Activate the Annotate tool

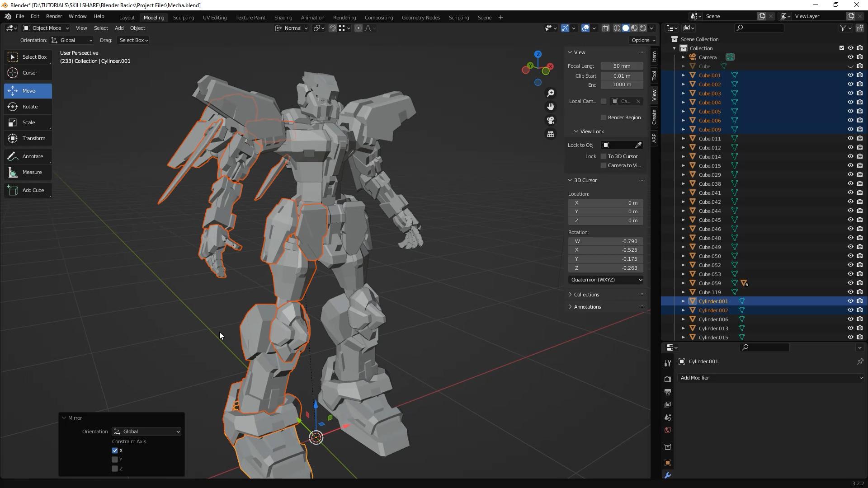coord(28,156)
